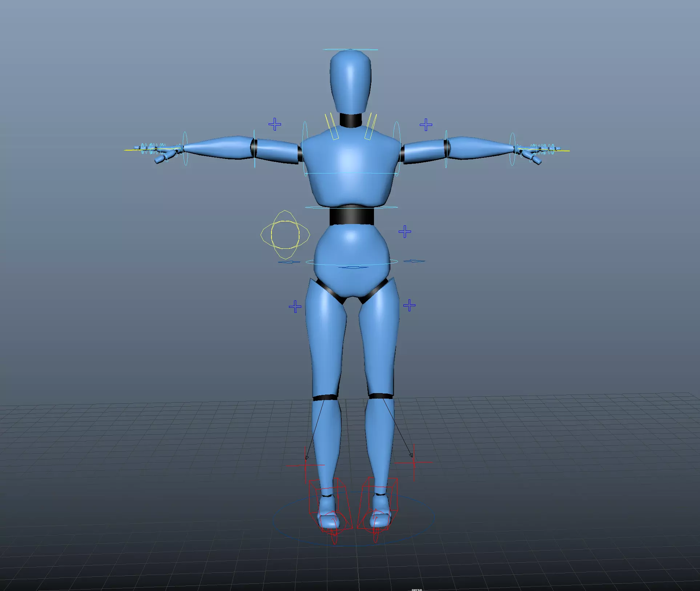Select cyan ring at screen-left shoulder joint
The height and width of the screenshot is (591, 700).
[x=305, y=149]
